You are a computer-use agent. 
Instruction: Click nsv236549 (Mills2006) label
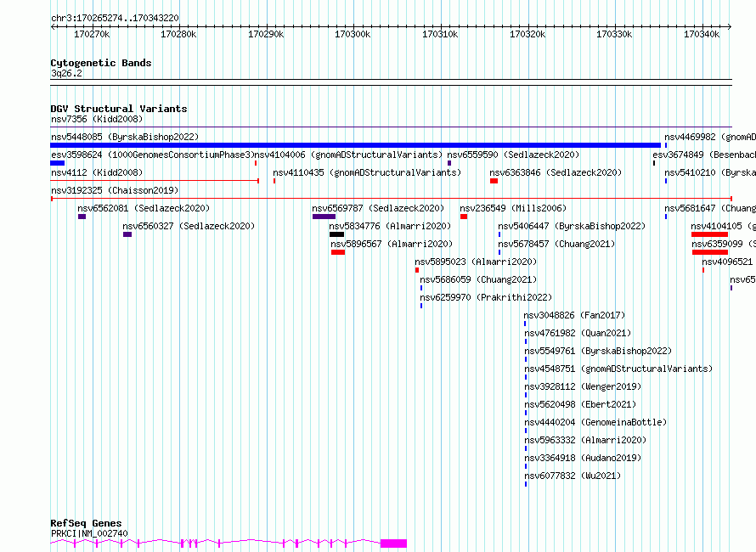click(x=513, y=208)
